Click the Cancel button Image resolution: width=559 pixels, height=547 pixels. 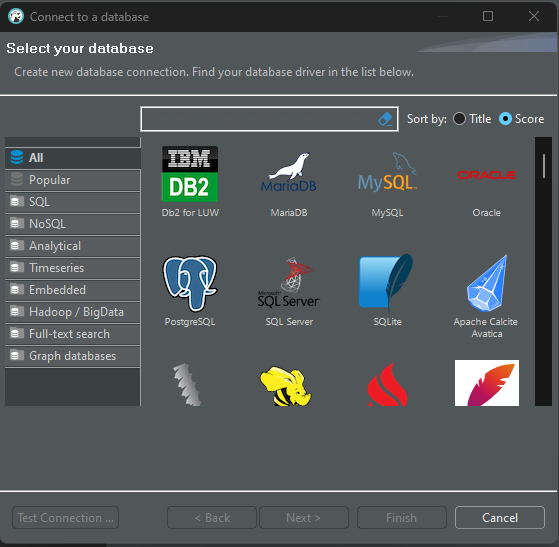pos(500,517)
